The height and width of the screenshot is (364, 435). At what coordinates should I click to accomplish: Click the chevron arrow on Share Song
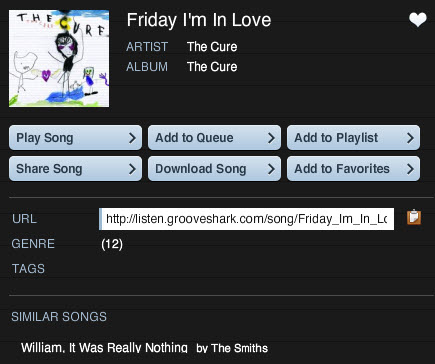pos(132,169)
